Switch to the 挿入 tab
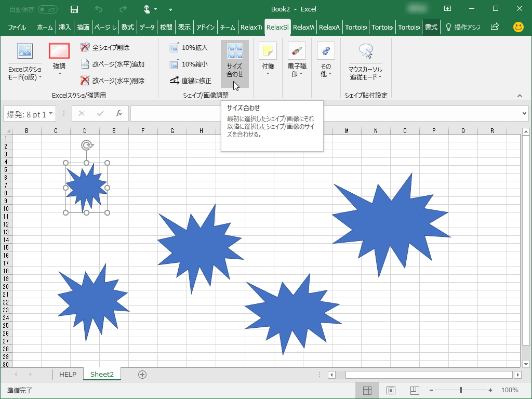 (64, 27)
